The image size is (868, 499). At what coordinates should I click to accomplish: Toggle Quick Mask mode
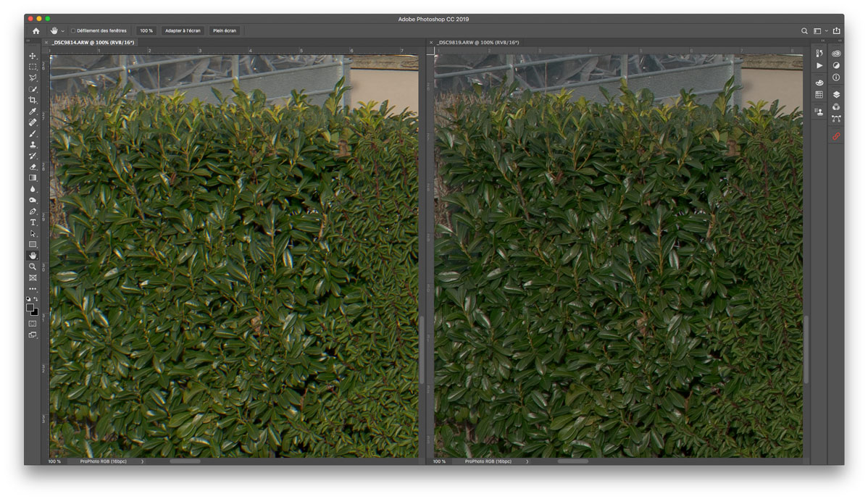(33, 323)
